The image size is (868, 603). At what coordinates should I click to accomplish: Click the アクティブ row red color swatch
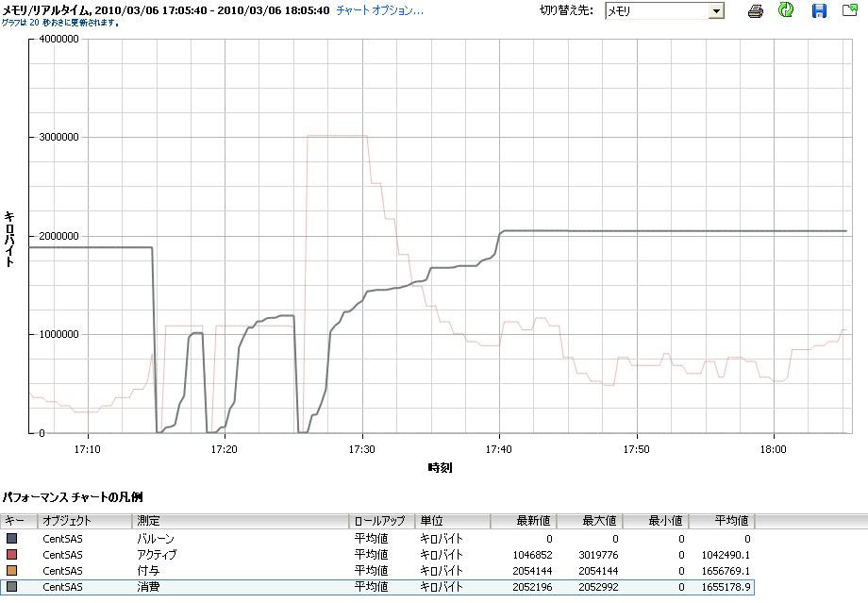point(12,554)
